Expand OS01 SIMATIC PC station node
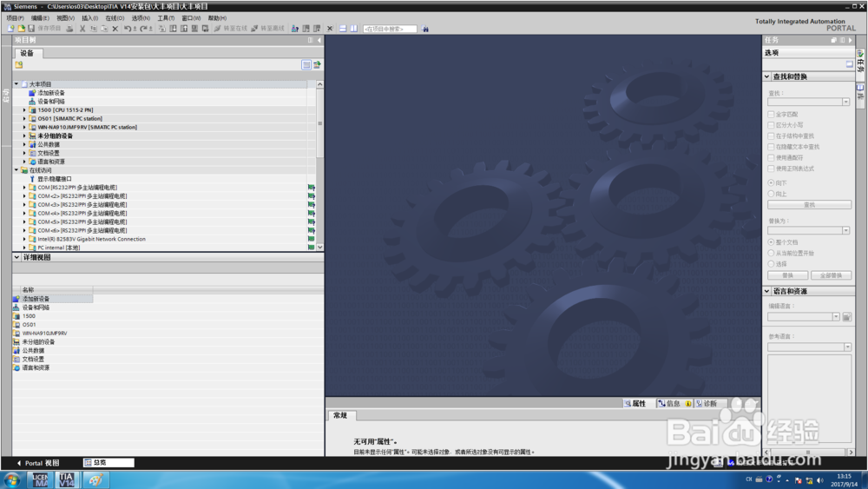 pyautogui.click(x=24, y=118)
